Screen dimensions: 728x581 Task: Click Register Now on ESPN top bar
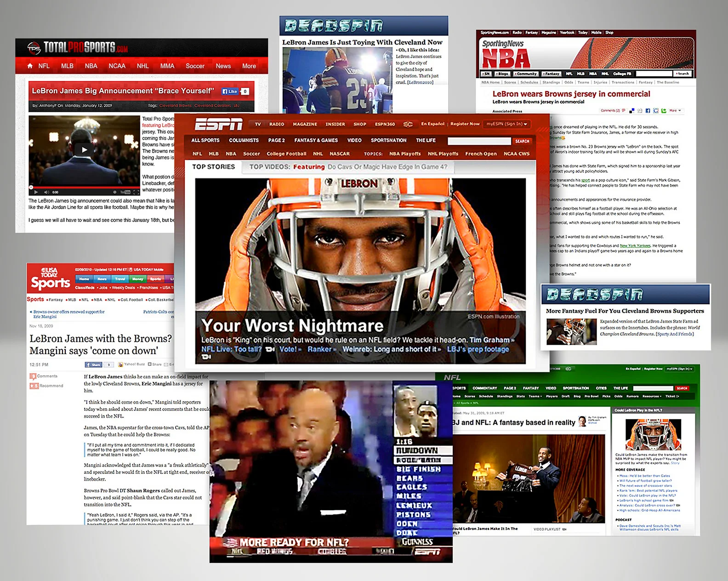(465, 124)
